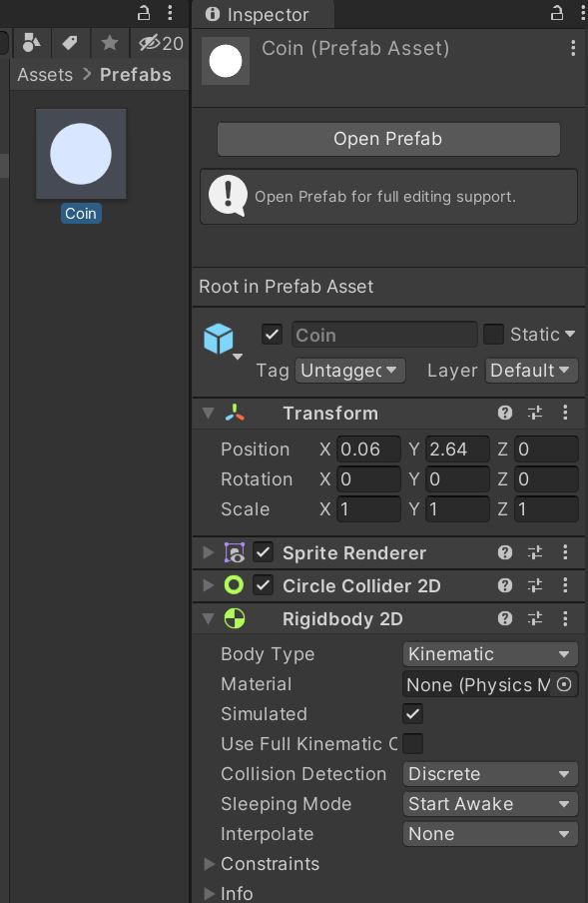Disable the Circle Collider 2D checkbox
The width and height of the screenshot is (588, 903).
(263, 585)
